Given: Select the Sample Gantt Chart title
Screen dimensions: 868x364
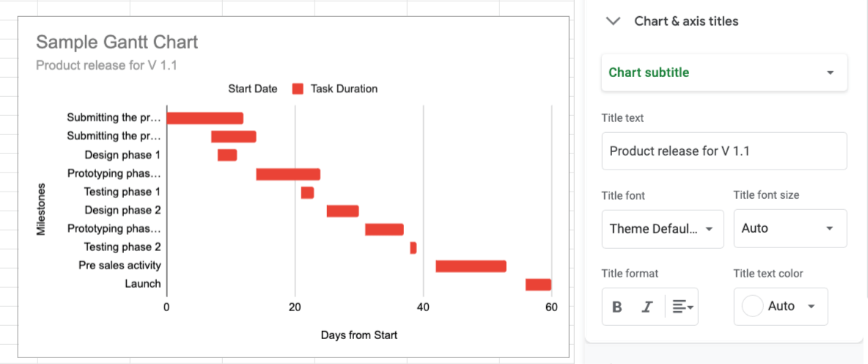Looking at the screenshot, I should [117, 42].
